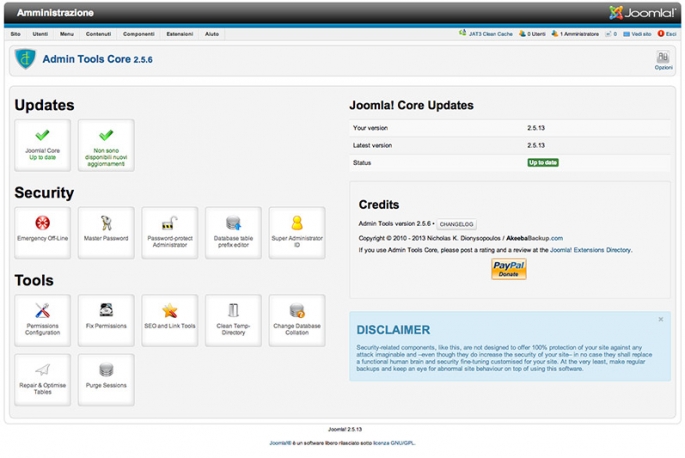Open Super Administrator ID setting
Image resolution: width=685 pixels, height=458 pixels.
tap(297, 231)
